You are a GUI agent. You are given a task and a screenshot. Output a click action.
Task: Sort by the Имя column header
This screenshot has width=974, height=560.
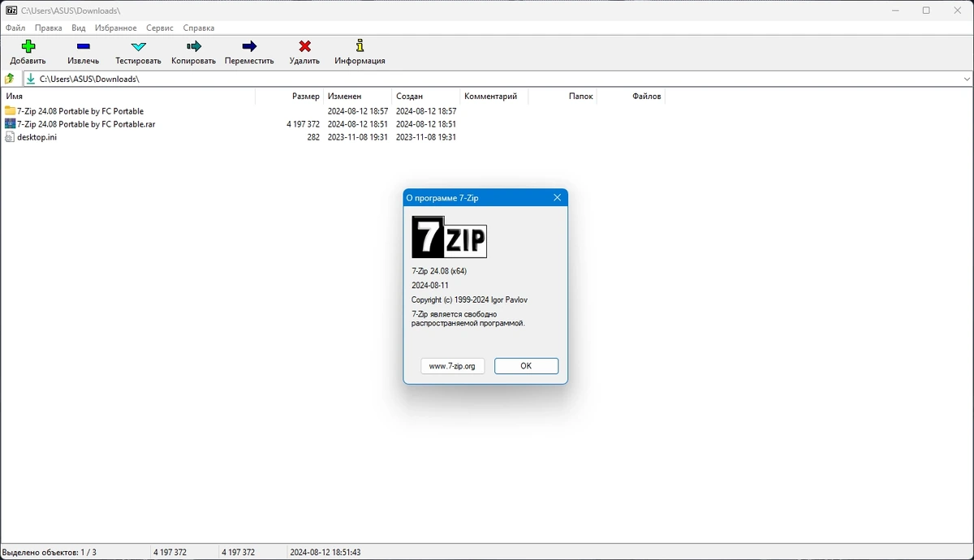[128, 96]
